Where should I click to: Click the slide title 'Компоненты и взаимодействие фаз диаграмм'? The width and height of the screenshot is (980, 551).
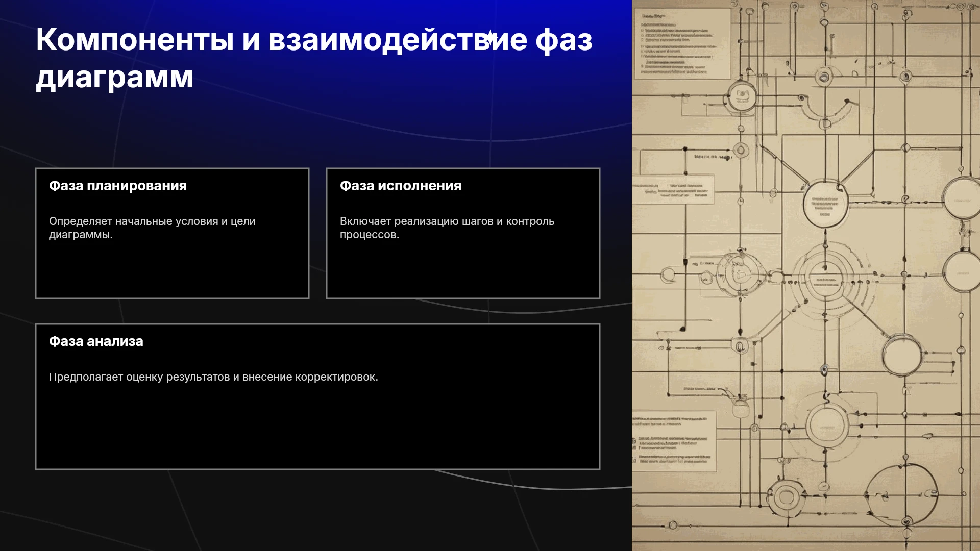pyautogui.click(x=314, y=58)
